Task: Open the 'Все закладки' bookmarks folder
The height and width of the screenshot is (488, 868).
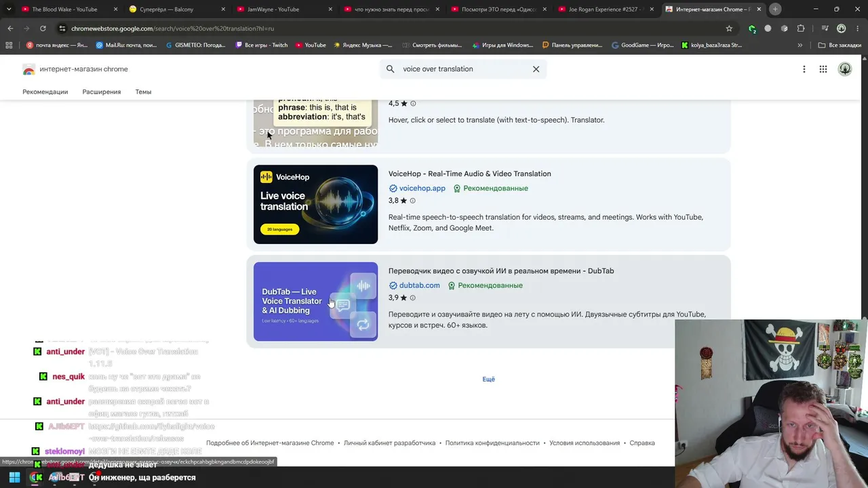Action: click(x=840, y=45)
